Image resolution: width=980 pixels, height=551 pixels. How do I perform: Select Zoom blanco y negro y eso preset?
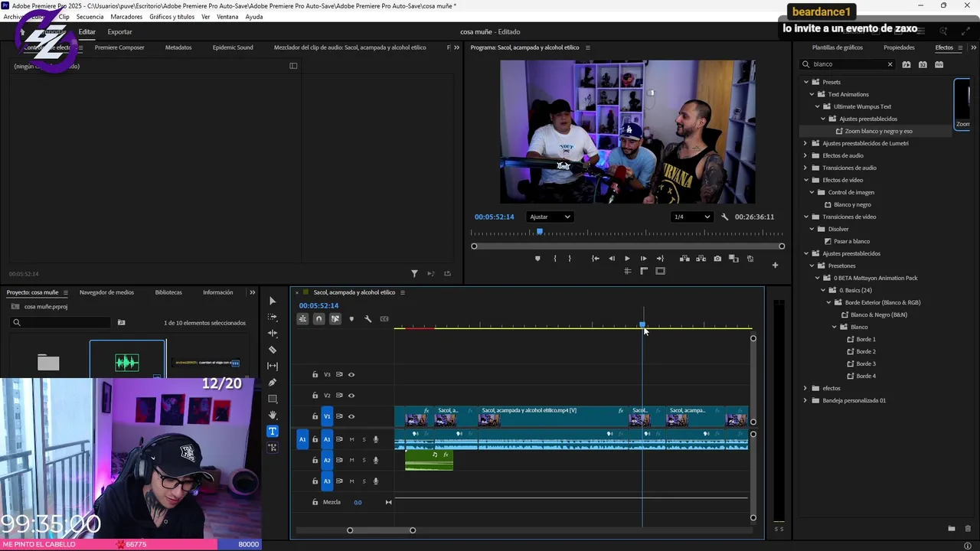878,131
